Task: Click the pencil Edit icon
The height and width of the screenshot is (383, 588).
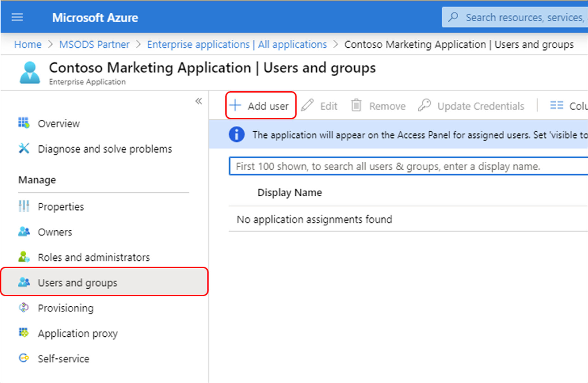Action: [x=307, y=105]
